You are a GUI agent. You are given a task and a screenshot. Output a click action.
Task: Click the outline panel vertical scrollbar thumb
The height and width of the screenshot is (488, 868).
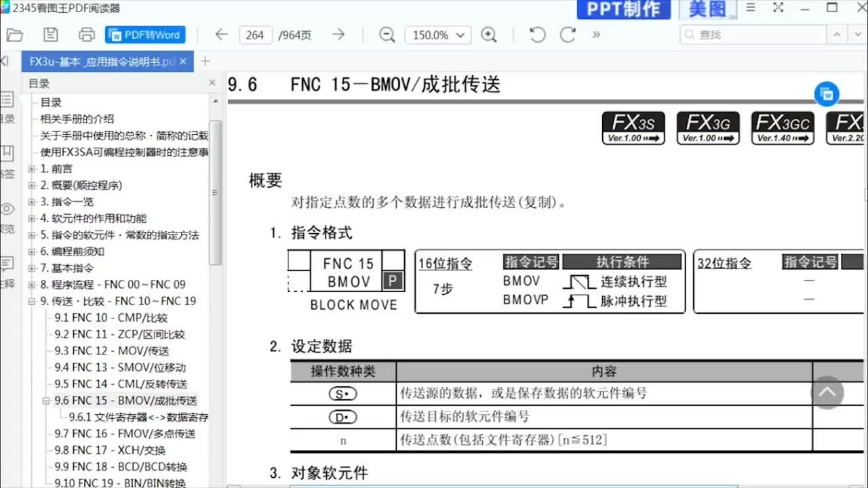[x=216, y=193]
